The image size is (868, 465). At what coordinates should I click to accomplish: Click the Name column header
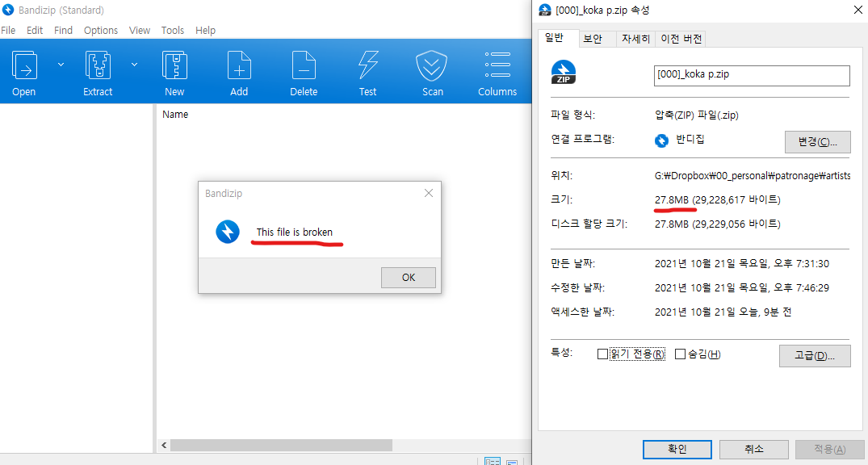(175, 115)
